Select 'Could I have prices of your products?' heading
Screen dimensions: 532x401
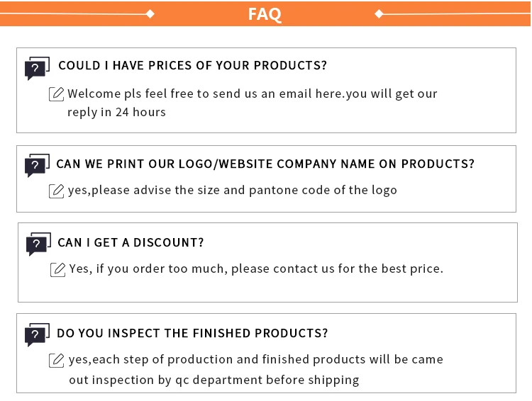192,66
